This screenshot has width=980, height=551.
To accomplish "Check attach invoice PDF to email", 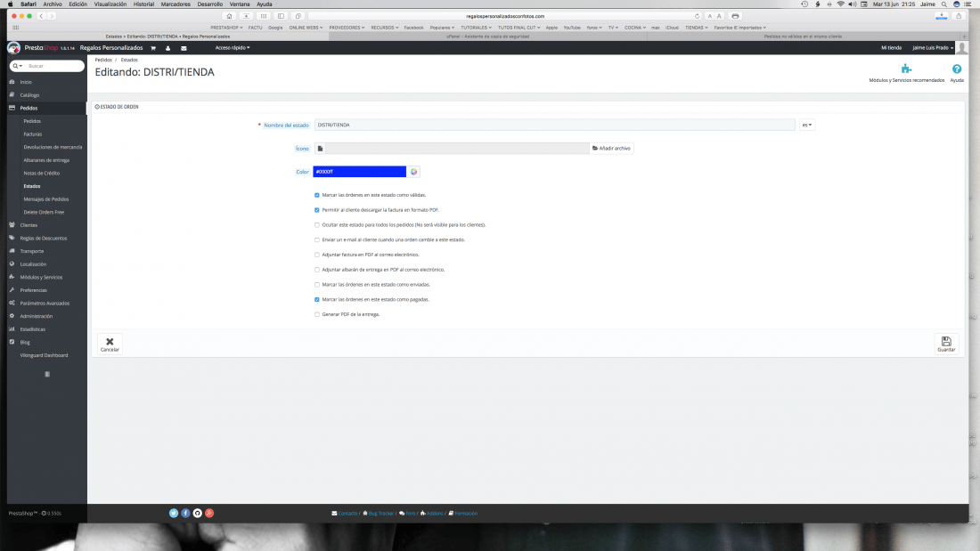I will [x=317, y=255].
